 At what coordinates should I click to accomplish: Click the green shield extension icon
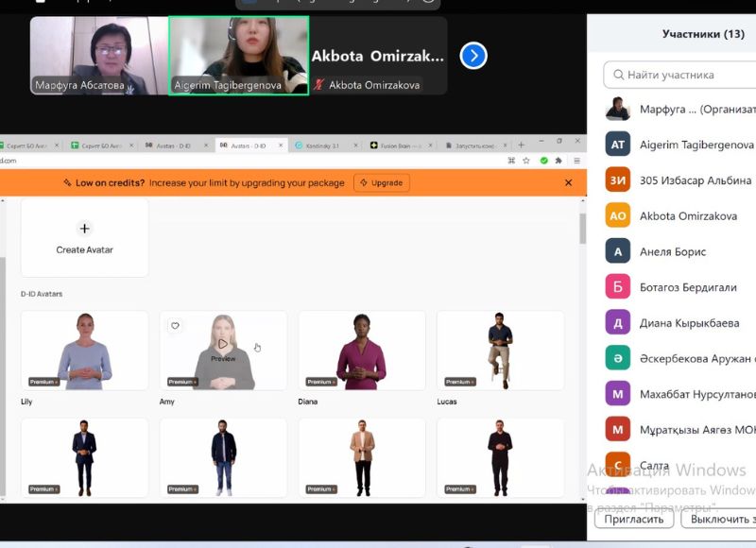(543, 161)
